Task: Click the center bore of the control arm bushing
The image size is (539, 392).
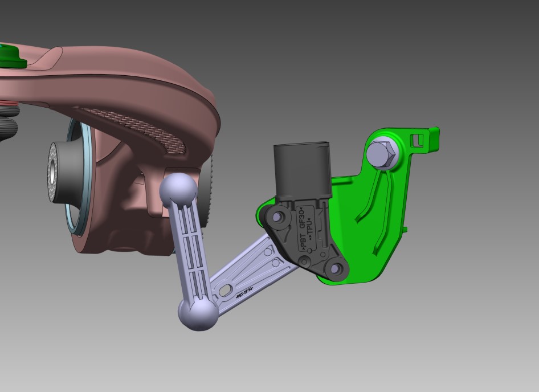Action: [52, 171]
